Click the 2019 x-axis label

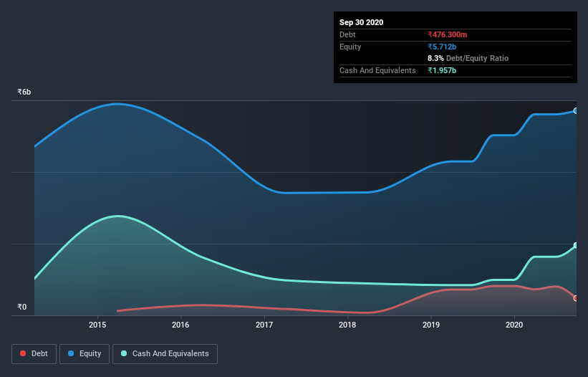431,325
